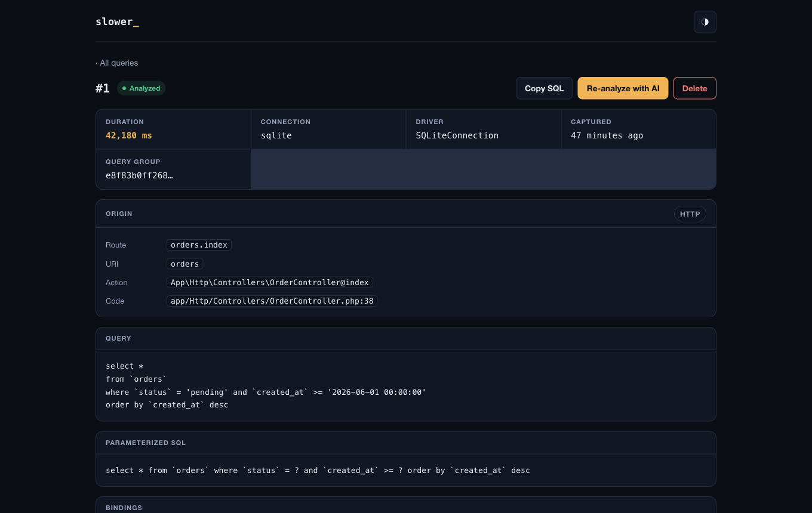Select the BINDINGS section header

124,508
